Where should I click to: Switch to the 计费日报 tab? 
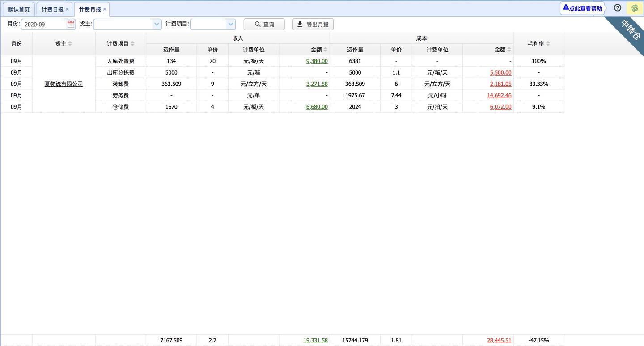coord(52,9)
